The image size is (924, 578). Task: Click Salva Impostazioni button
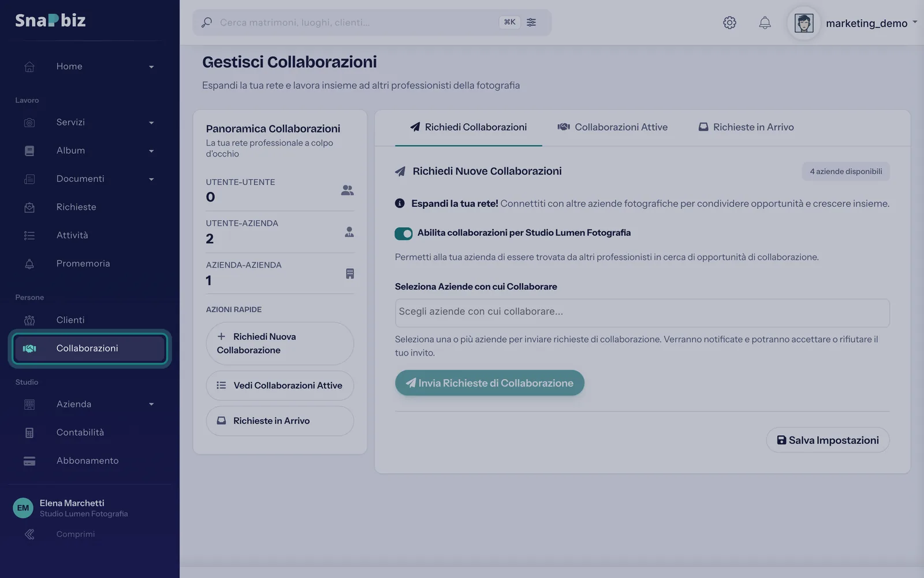(828, 440)
